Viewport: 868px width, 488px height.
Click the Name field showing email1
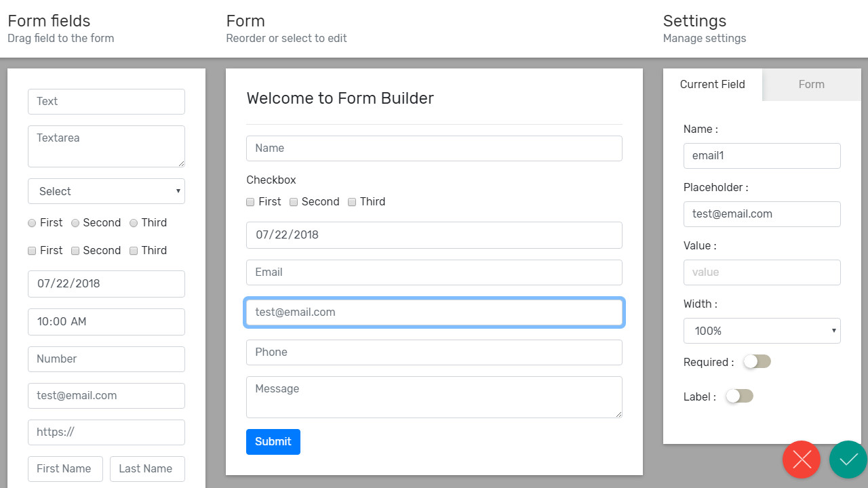[x=762, y=156]
